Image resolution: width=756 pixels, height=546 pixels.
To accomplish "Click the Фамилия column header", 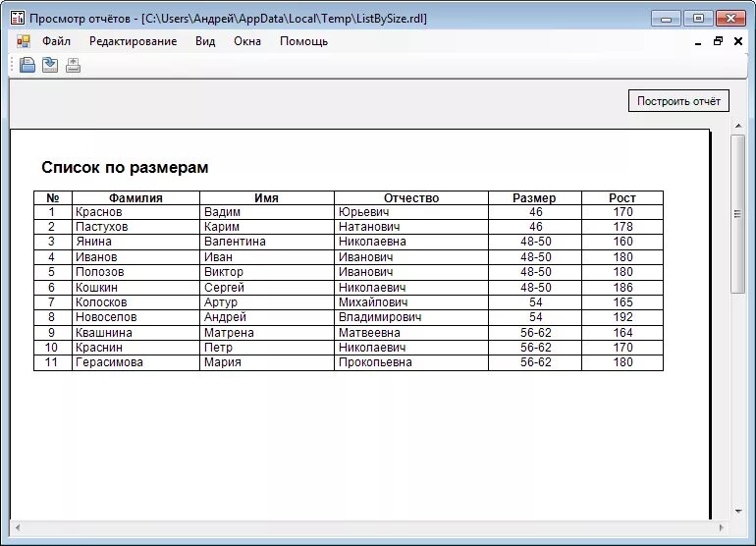I will pos(135,197).
